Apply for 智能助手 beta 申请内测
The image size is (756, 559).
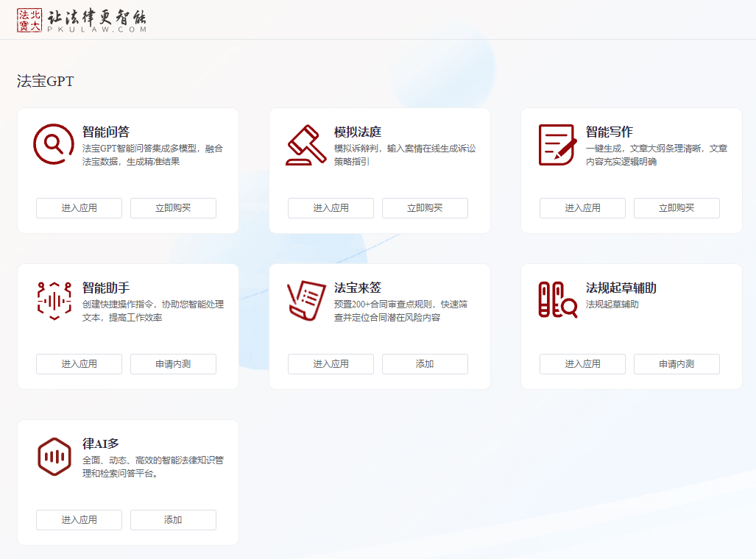coord(173,364)
